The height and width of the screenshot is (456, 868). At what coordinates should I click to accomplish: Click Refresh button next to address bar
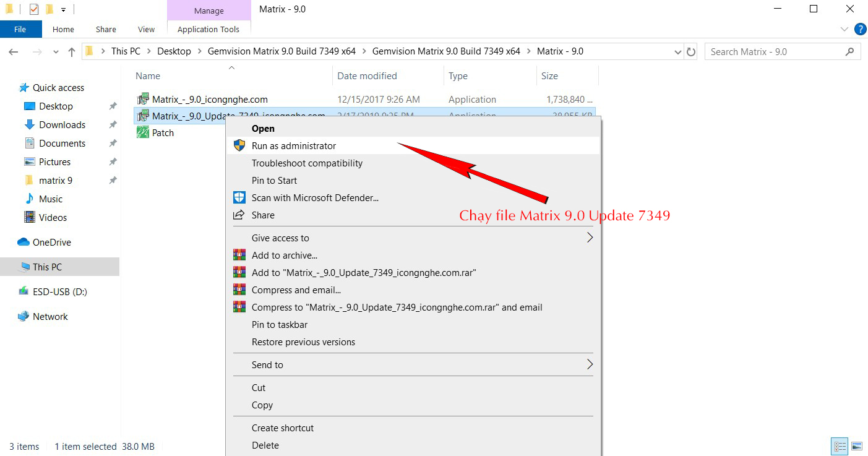[x=692, y=52]
